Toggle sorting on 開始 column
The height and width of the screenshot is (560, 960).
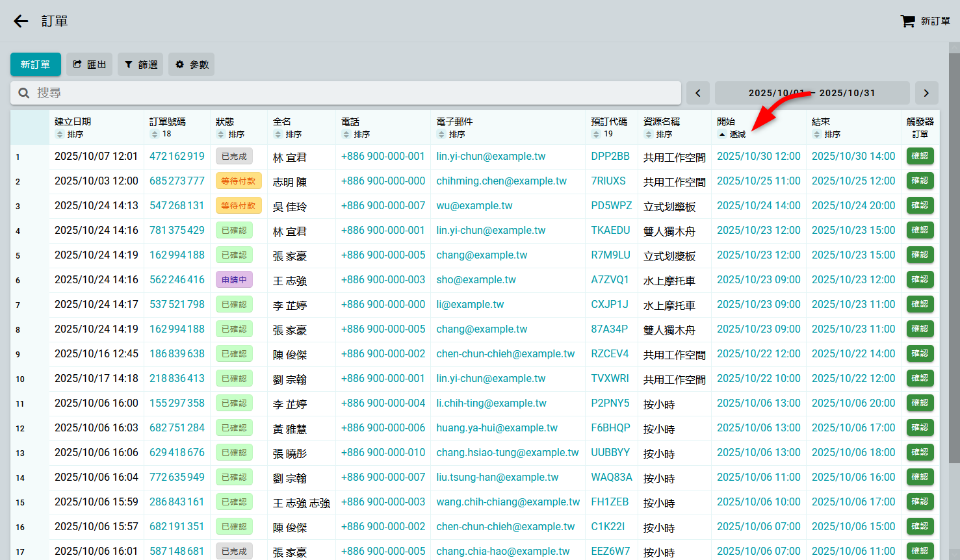[x=732, y=134]
